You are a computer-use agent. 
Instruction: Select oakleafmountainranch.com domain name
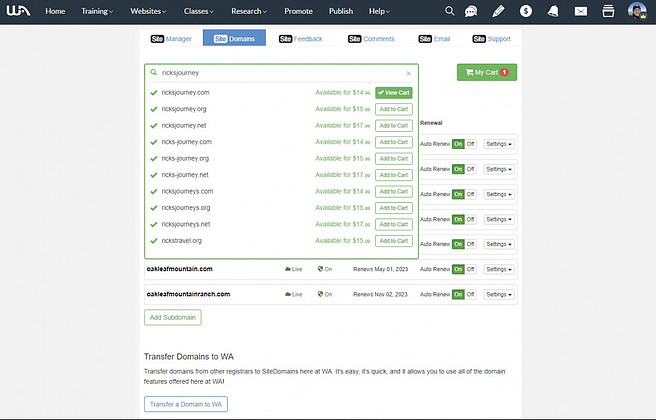coord(188,294)
